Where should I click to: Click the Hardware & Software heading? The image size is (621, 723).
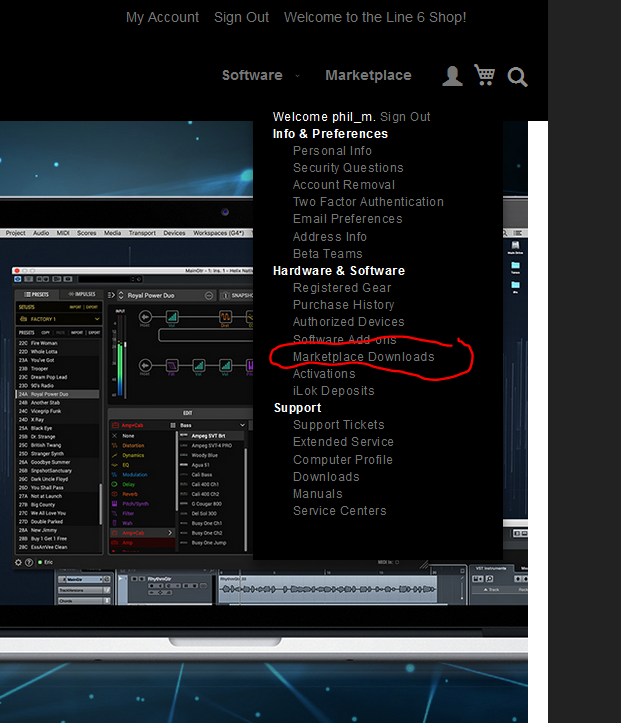(339, 271)
